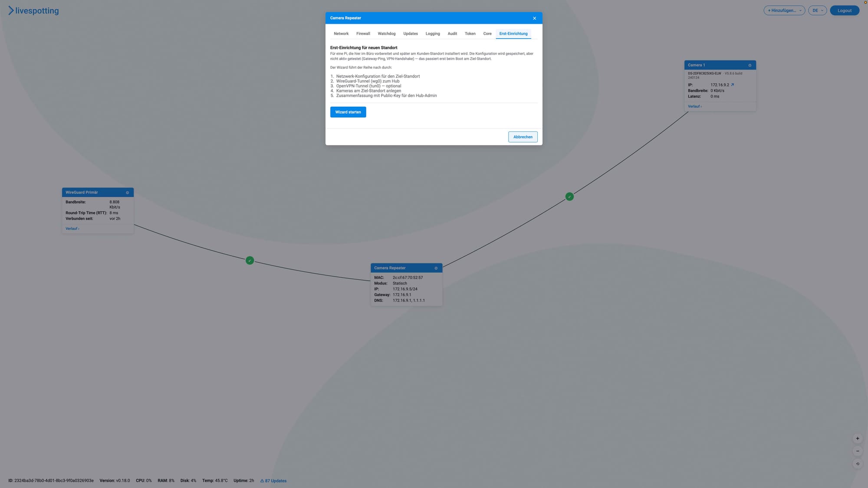Click the Abbrechen button

pyautogui.click(x=523, y=137)
